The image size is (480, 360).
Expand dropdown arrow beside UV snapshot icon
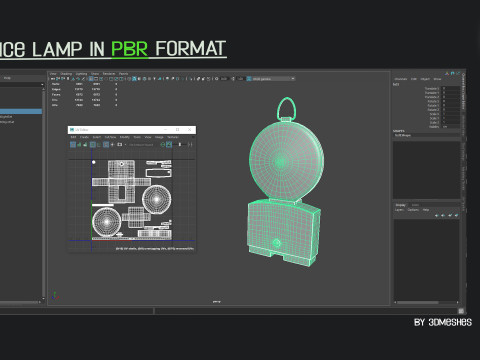[x=125, y=145]
